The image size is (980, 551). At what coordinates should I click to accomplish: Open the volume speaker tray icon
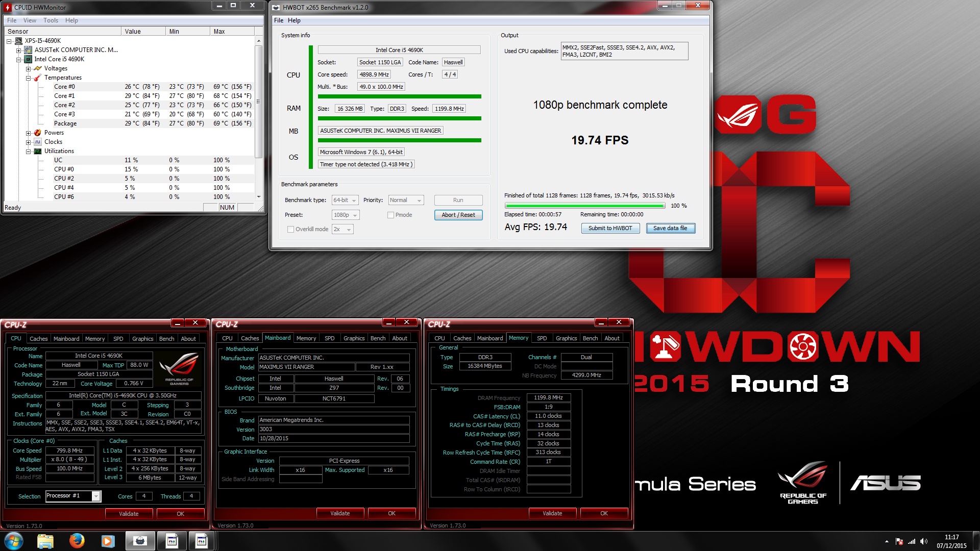coord(924,541)
